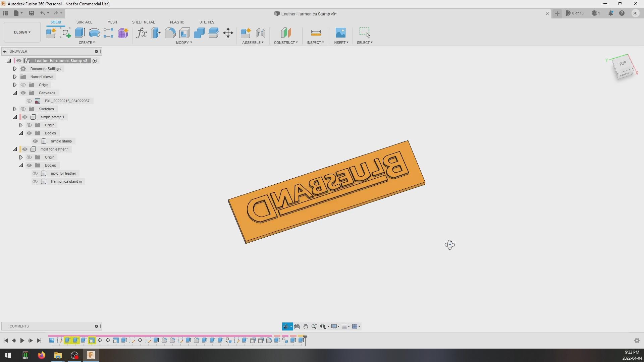This screenshot has height=362, width=644.
Task: Open the CONSTRUCT menu
Action: click(286, 43)
